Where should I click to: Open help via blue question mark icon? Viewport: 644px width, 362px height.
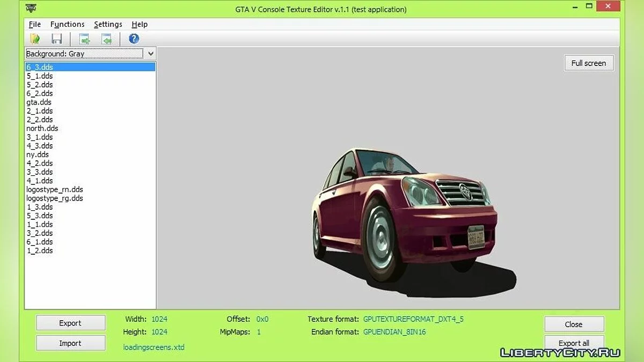tap(134, 39)
